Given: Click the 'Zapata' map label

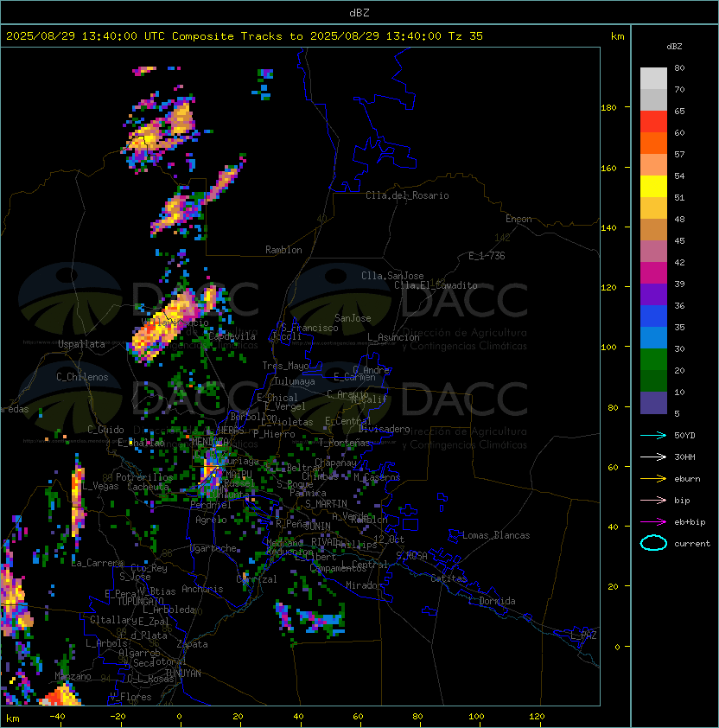Looking at the screenshot, I should click(192, 644).
